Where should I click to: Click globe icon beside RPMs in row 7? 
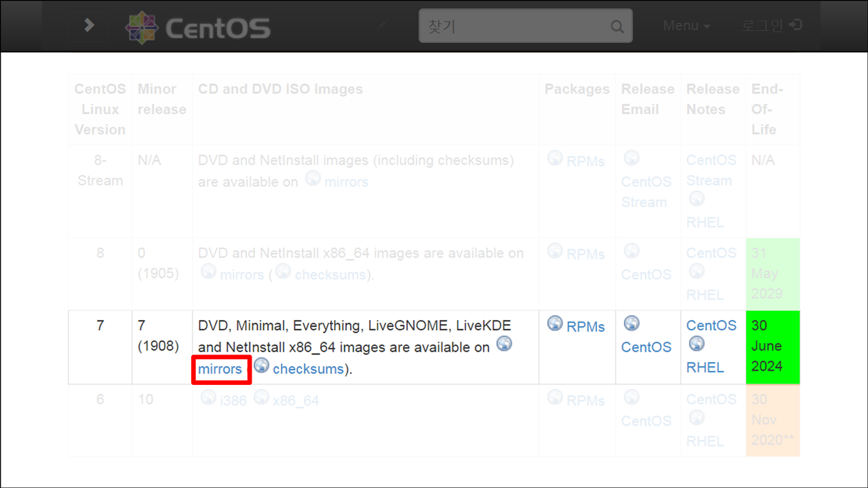coord(555,323)
